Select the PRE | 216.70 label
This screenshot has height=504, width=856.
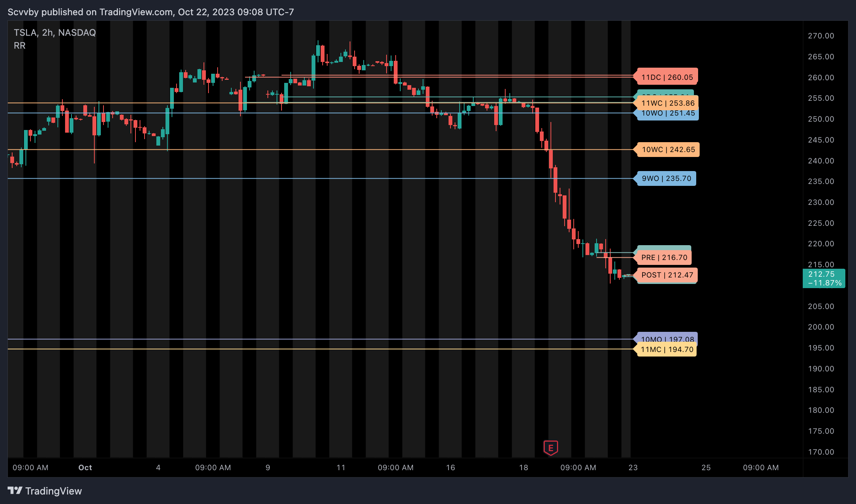[663, 257]
